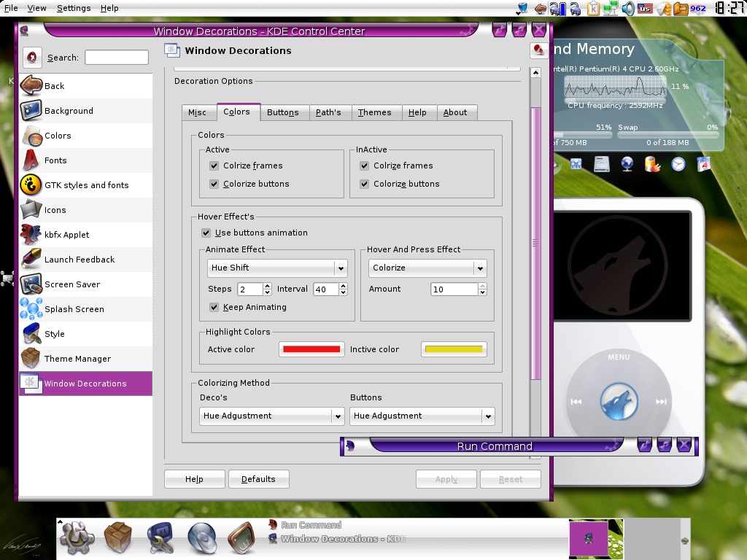This screenshot has height=560, width=747.
Task: Click the Reset button
Action: (511, 479)
